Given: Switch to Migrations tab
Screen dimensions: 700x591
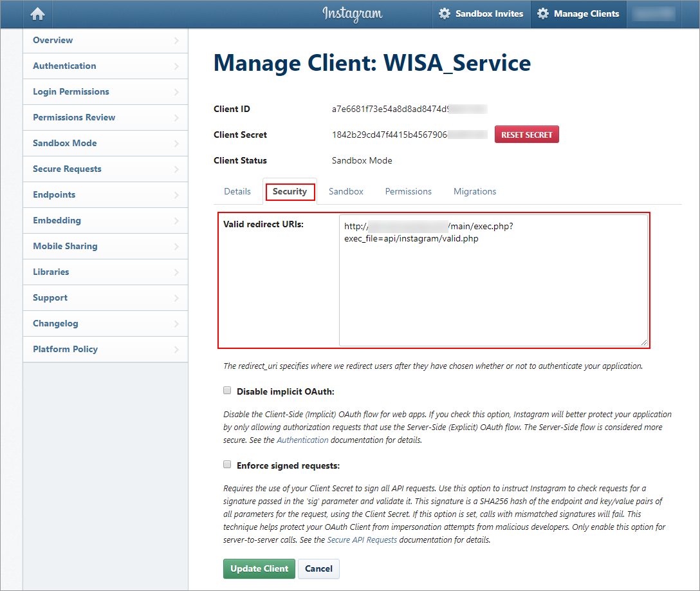Looking at the screenshot, I should [475, 191].
